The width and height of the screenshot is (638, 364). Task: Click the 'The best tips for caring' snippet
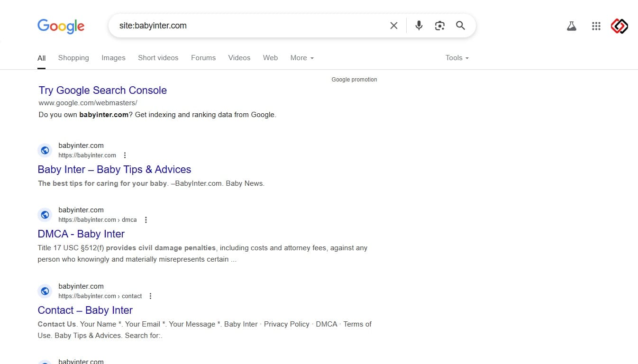pyautogui.click(x=151, y=183)
